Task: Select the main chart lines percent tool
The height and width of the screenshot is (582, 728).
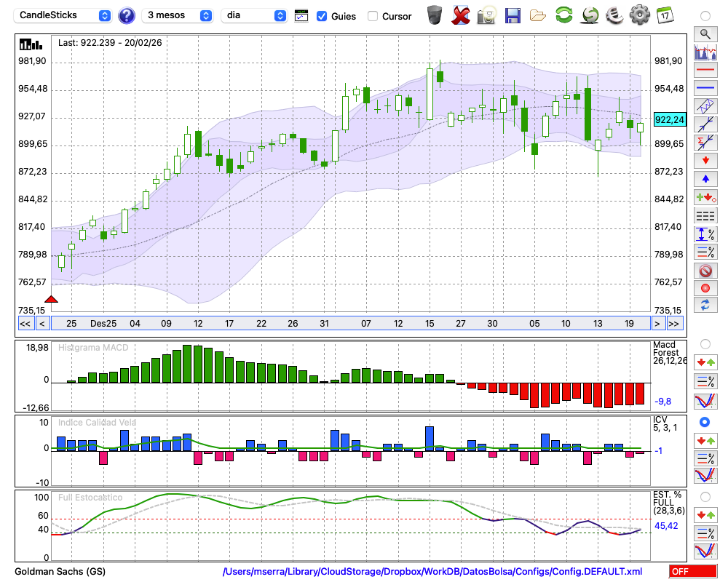Action: point(705,252)
